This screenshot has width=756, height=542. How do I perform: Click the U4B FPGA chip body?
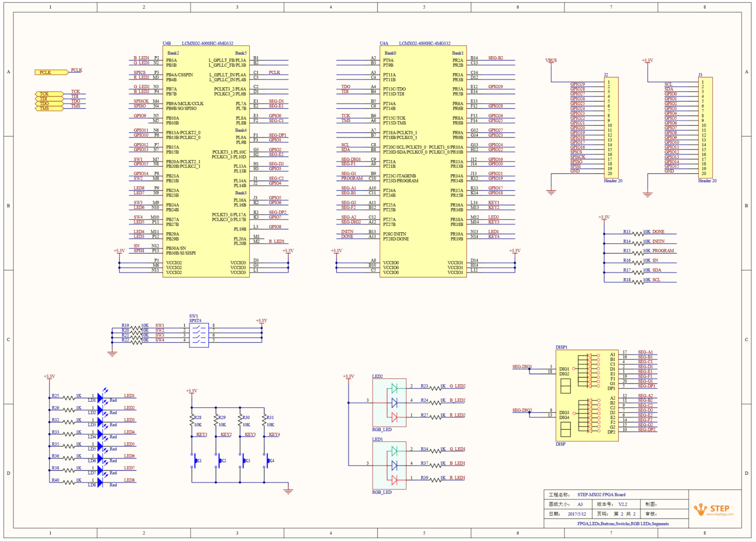[x=206, y=162]
